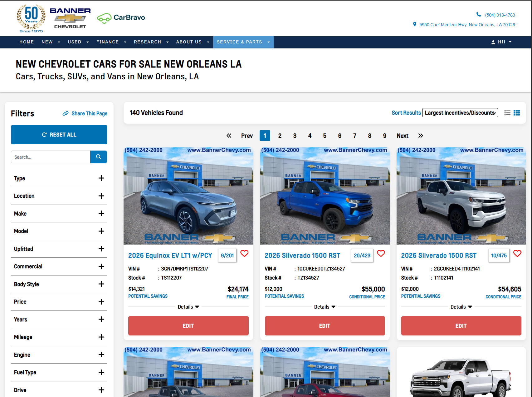The width and height of the screenshot is (532, 397).
Task: Click the search magnifier button in Filters
Action: coord(99,157)
